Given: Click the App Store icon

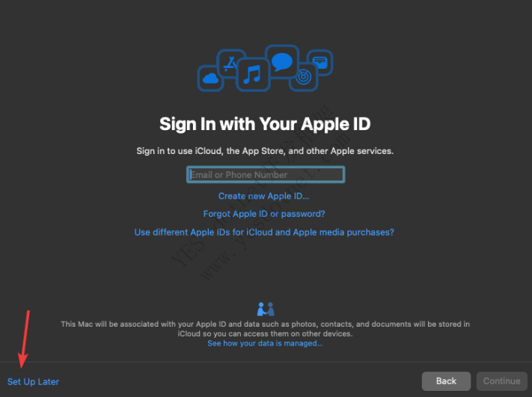Looking at the screenshot, I should 230,63.
